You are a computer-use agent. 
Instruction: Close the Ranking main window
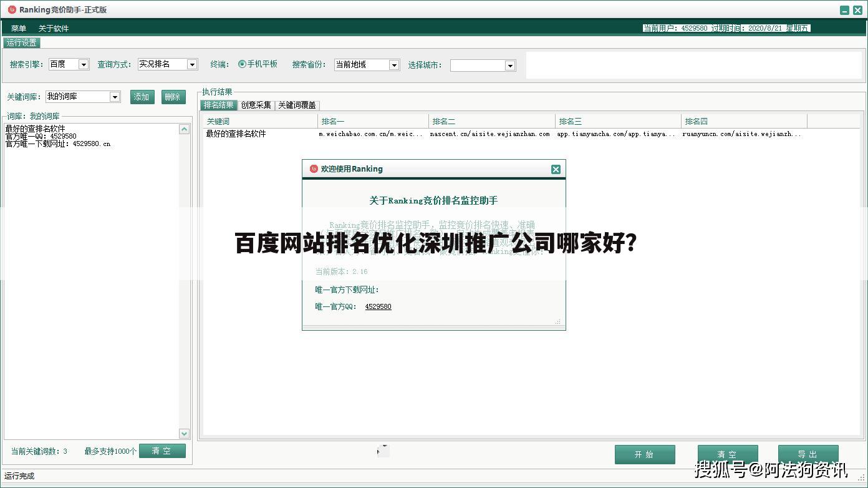click(857, 10)
